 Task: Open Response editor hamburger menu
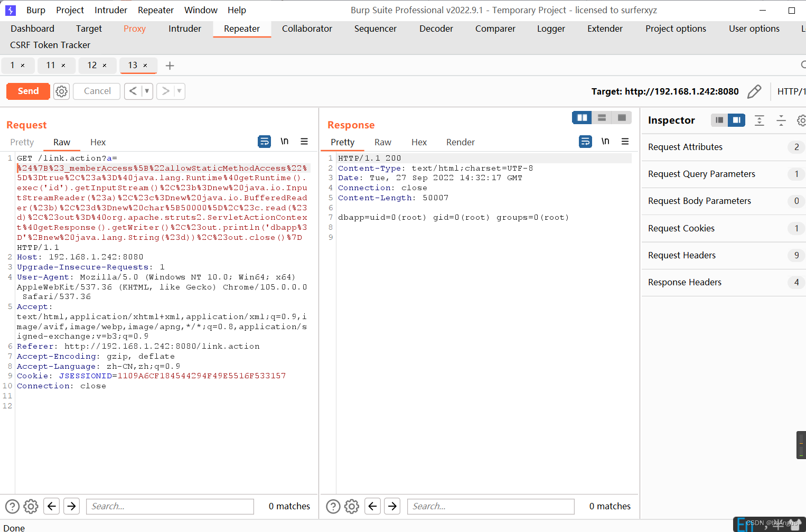pos(625,141)
